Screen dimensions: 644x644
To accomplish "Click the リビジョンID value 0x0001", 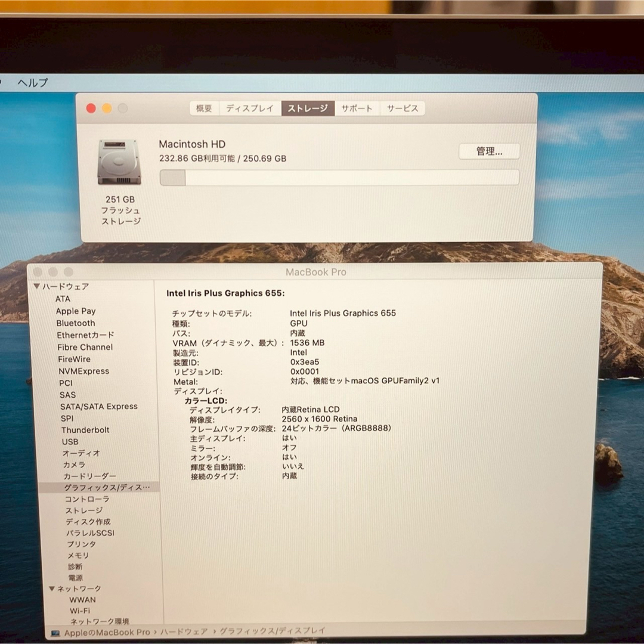I will (305, 371).
